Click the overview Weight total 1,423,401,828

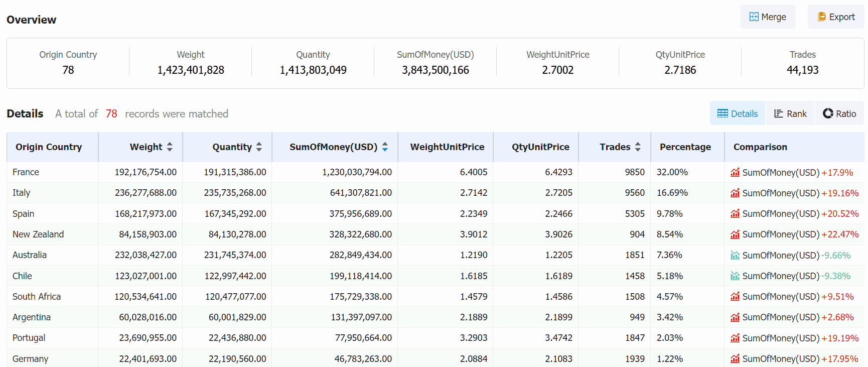point(191,70)
